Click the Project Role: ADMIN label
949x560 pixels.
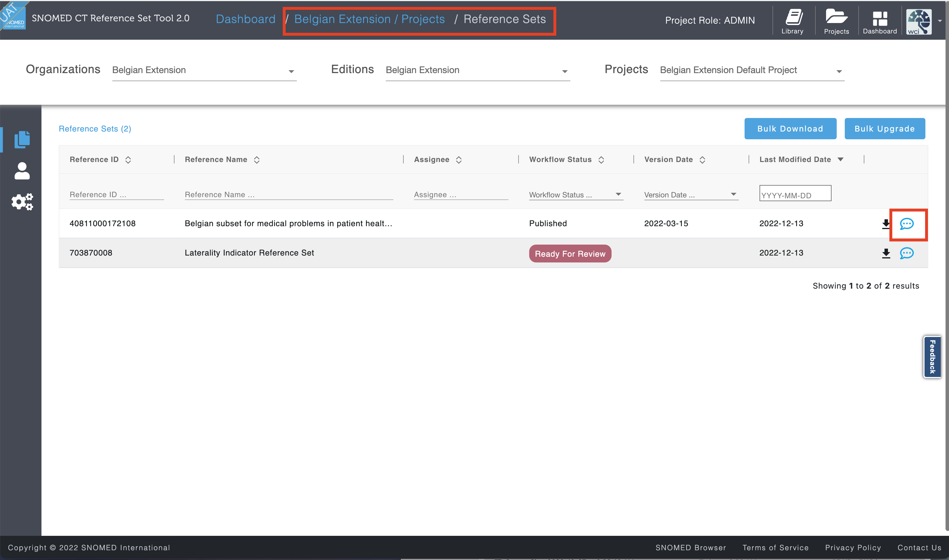(x=710, y=20)
